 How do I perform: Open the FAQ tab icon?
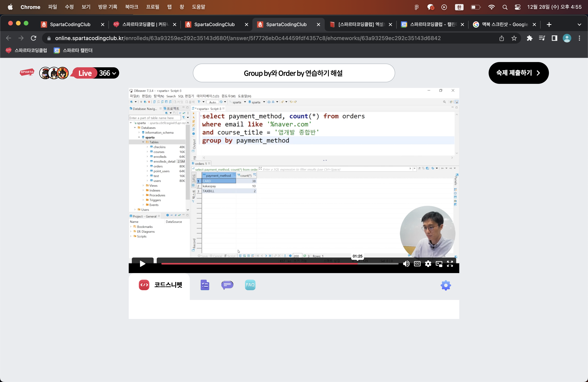click(x=250, y=285)
